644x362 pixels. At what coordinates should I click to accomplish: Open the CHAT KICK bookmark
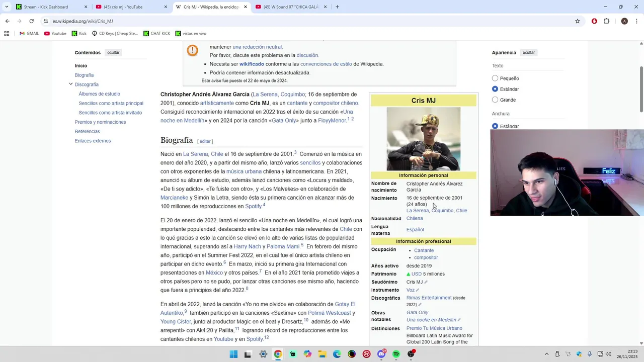pyautogui.click(x=156, y=34)
